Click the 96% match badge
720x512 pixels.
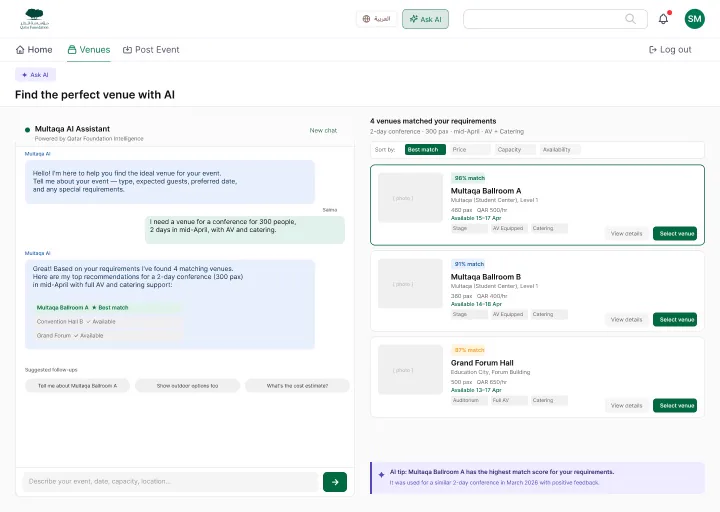469,178
